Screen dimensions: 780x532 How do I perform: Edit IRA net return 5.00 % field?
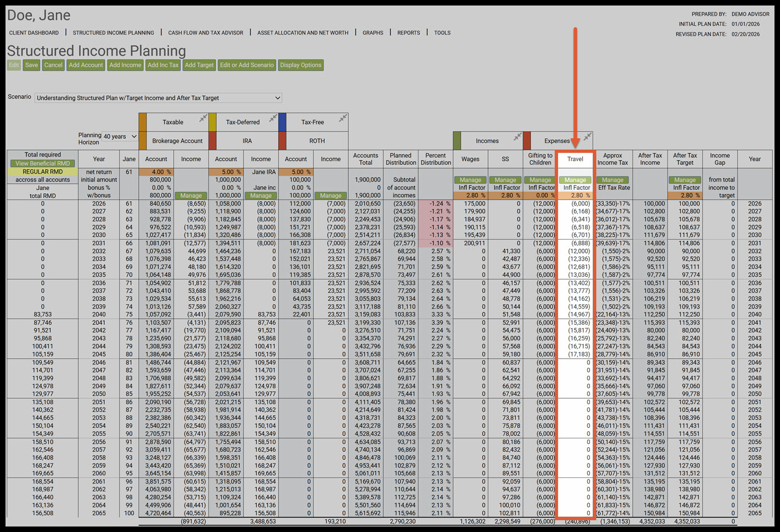226,172
